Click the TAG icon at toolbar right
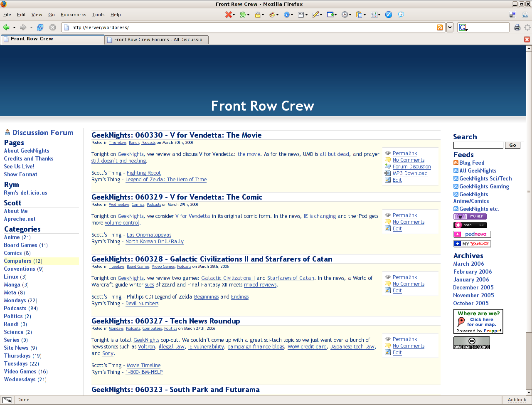This screenshot has width=532, height=405. point(525,15)
